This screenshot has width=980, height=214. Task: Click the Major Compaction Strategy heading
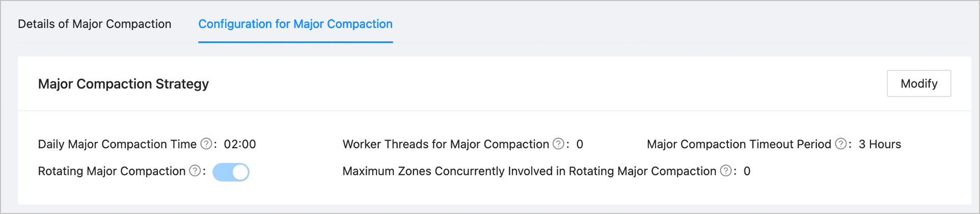coord(123,84)
